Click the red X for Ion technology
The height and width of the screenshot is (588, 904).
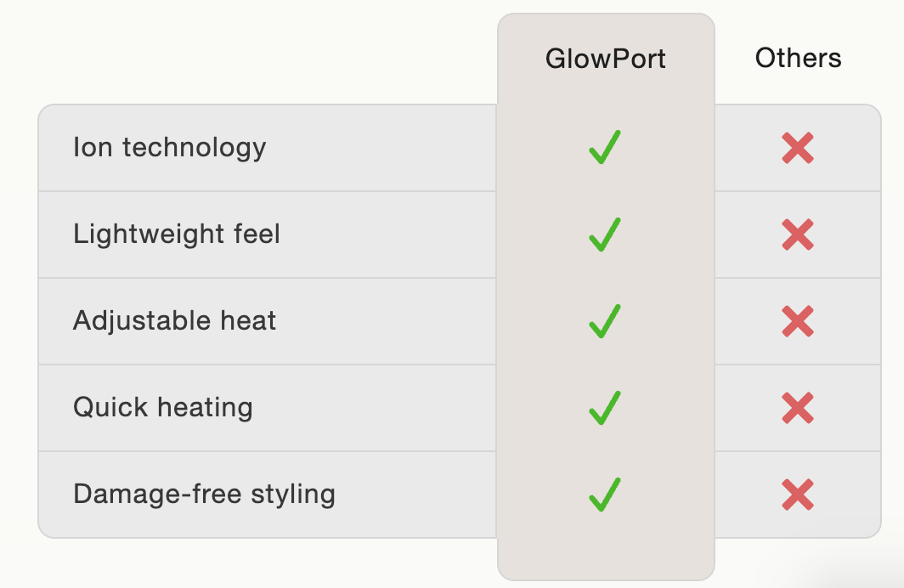point(798,149)
